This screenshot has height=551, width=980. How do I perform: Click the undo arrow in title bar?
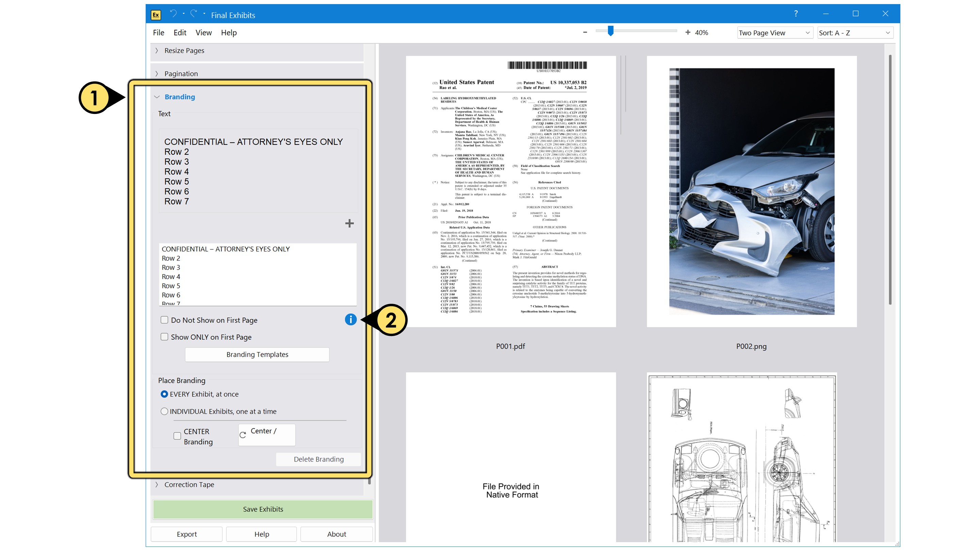pyautogui.click(x=174, y=14)
